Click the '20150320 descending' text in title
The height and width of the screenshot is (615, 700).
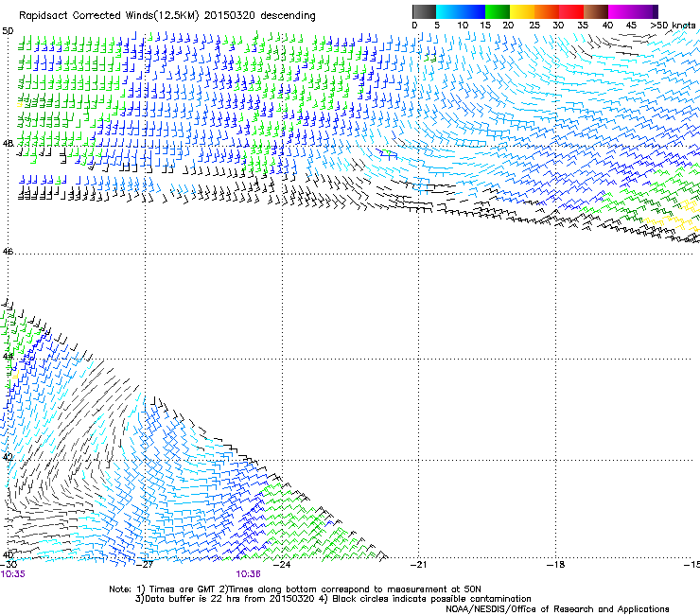[259, 16]
